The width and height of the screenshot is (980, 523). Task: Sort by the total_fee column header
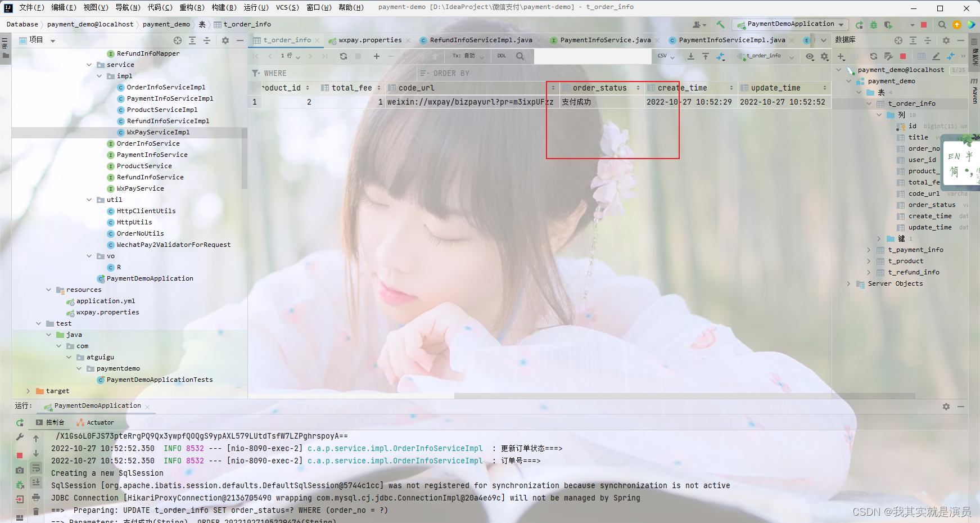pyautogui.click(x=351, y=88)
